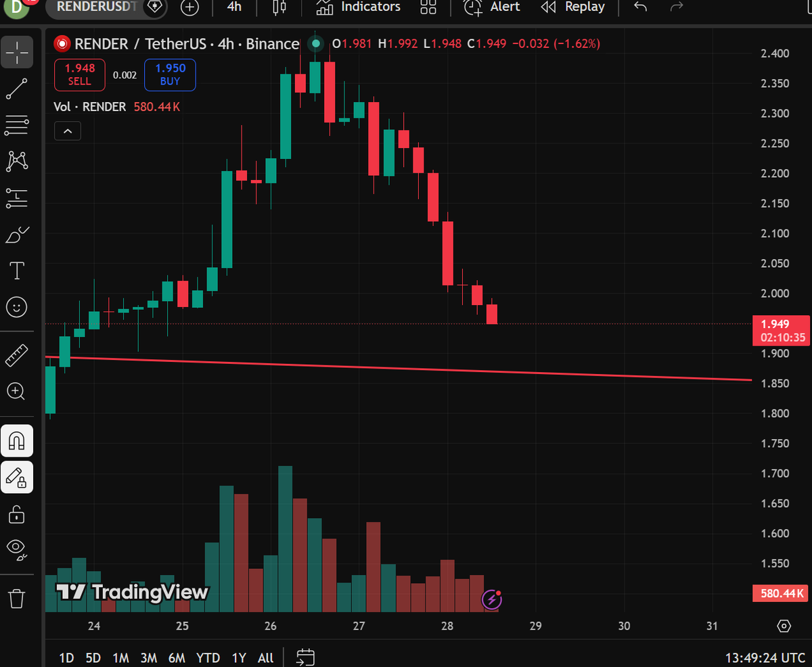Screen dimensions: 812x667
Task: Select the crosshair cursor tool
Action: pos(17,52)
